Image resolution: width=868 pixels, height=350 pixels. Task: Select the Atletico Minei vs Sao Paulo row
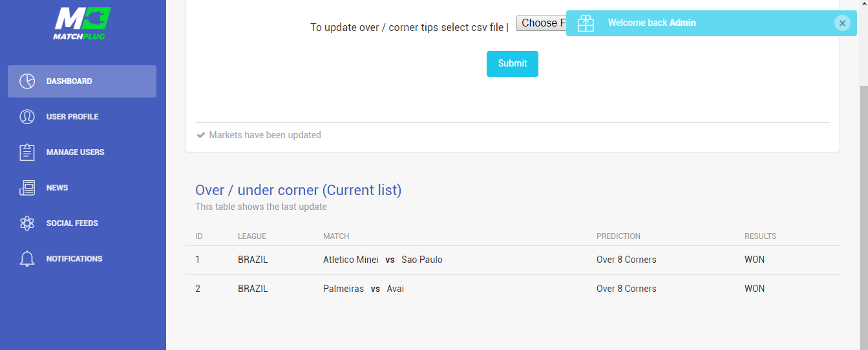click(x=512, y=260)
